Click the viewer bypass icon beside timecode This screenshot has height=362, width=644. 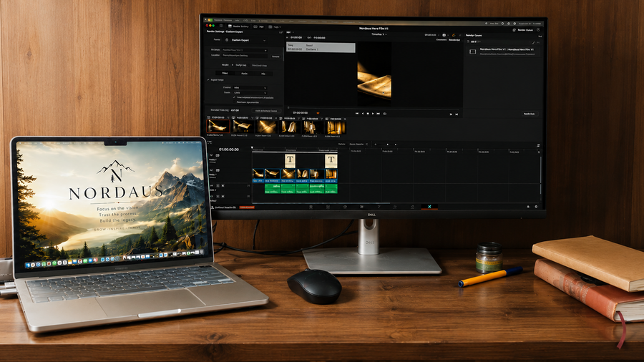pos(444,35)
